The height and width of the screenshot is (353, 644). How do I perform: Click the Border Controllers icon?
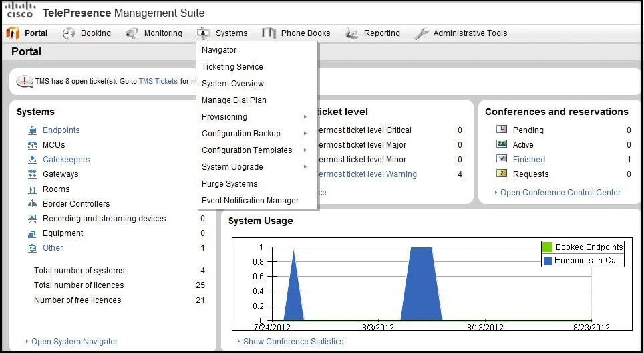point(33,204)
